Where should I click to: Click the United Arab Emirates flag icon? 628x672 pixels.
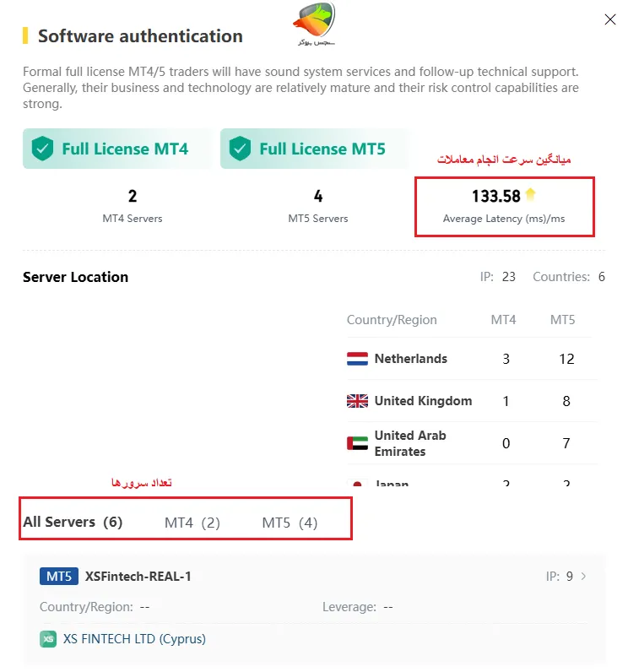click(x=357, y=443)
